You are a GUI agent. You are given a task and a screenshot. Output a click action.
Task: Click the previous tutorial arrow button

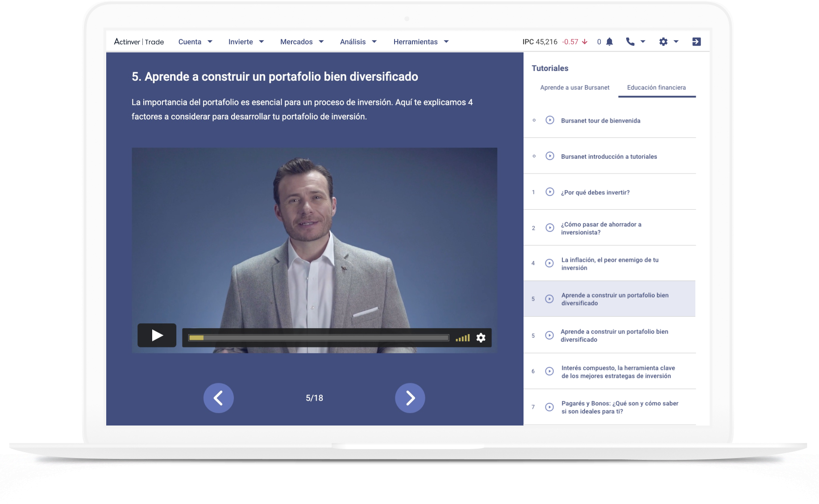(x=218, y=398)
